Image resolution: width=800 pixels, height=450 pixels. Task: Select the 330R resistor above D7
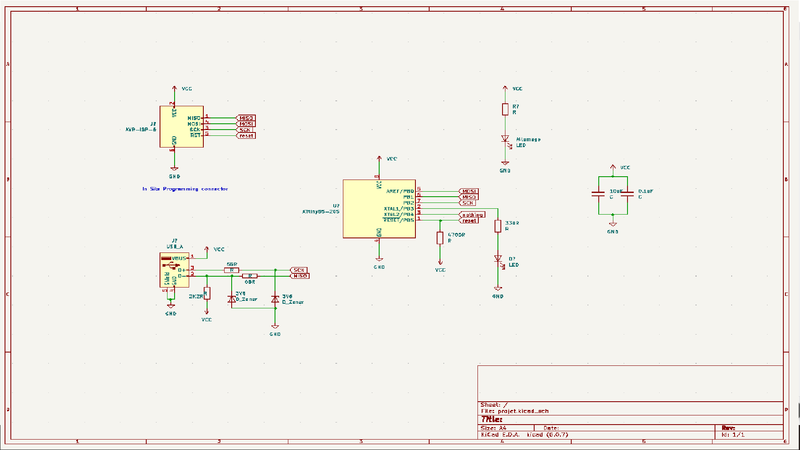(497, 226)
